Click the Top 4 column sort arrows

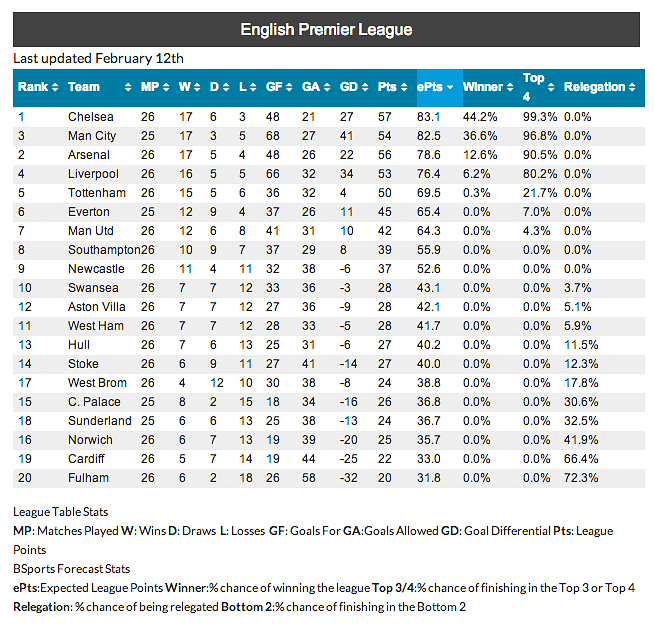tap(551, 87)
